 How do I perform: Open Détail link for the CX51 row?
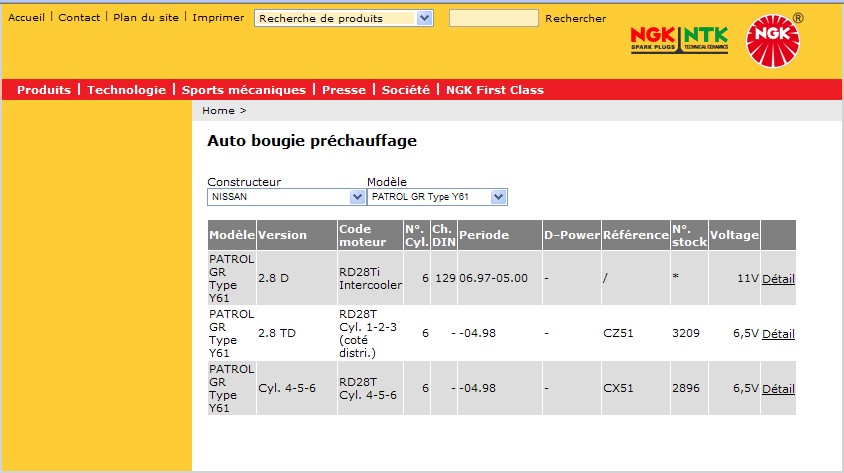point(778,389)
